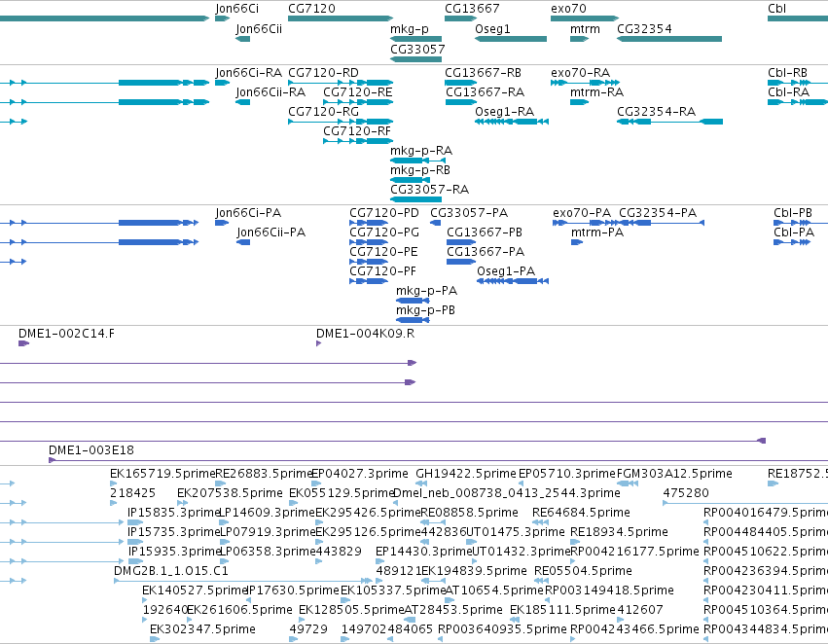Image resolution: width=828 pixels, height=644 pixels.
Task: Select the Oseg1 gene label
Action: point(492,29)
